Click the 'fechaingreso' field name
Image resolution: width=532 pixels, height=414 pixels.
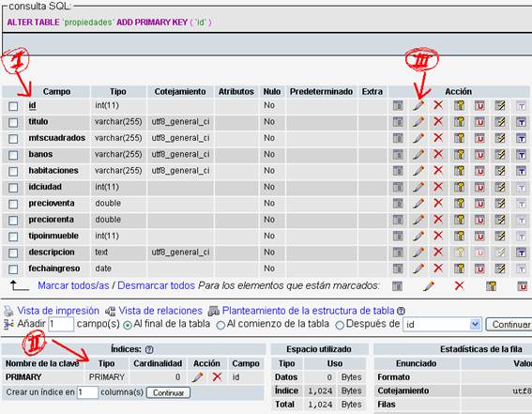53,268
